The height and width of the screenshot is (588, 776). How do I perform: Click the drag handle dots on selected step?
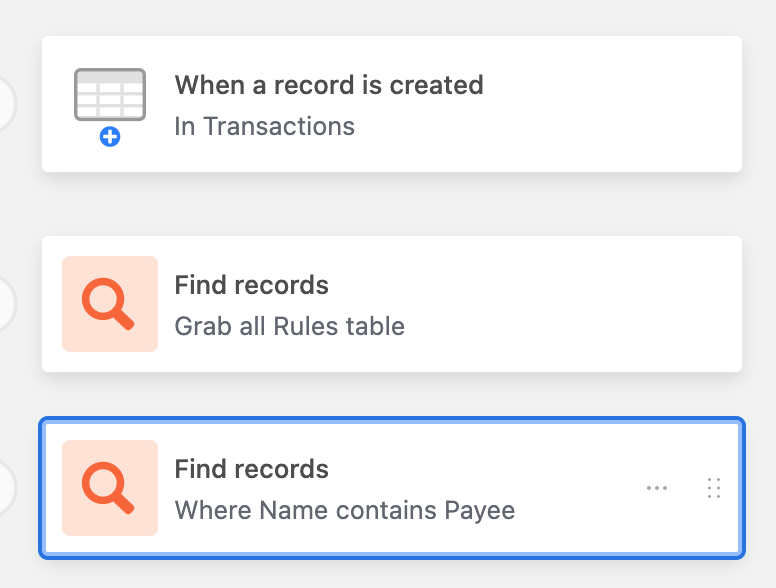(714, 488)
